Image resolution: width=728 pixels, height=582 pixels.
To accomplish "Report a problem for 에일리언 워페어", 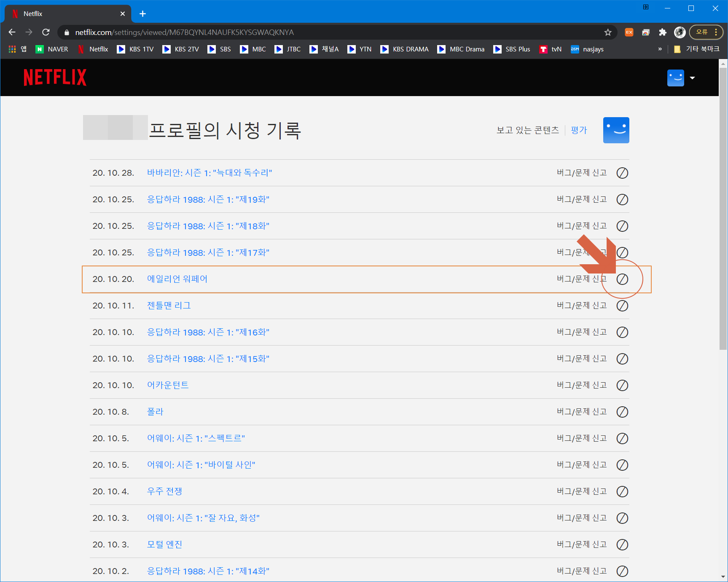I will 582,279.
